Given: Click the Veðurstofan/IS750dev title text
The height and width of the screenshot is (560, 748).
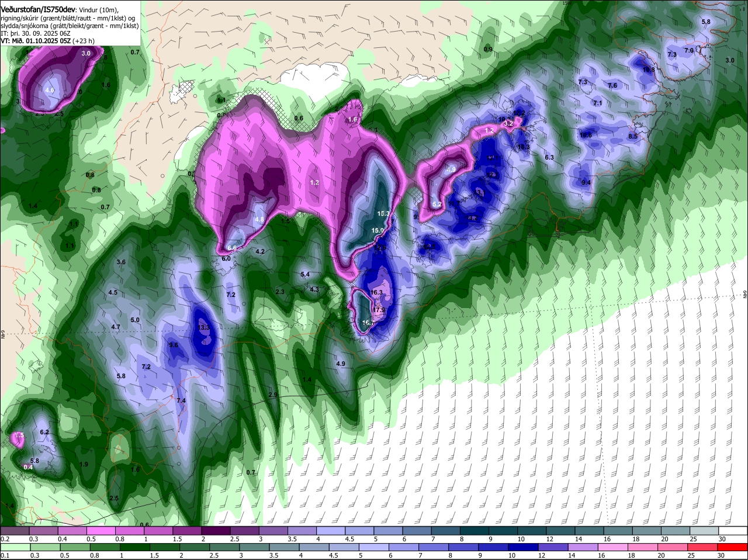Looking at the screenshot, I should tap(38, 10).
